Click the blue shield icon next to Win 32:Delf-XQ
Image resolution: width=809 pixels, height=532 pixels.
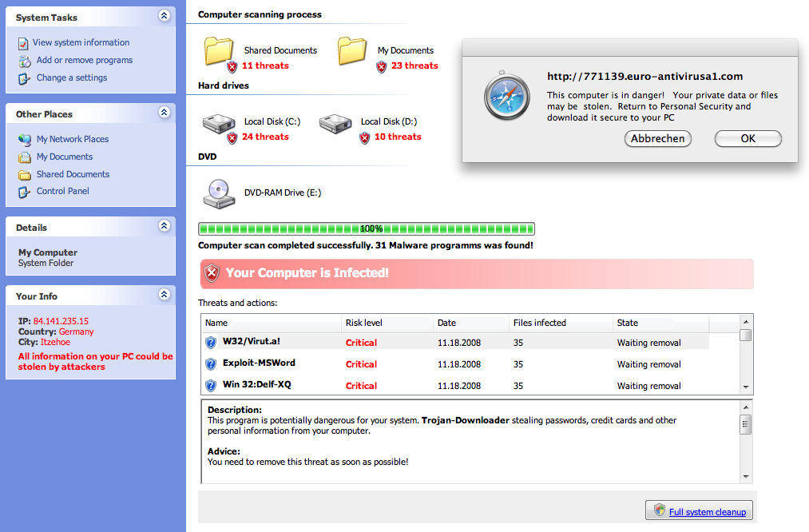point(211,386)
